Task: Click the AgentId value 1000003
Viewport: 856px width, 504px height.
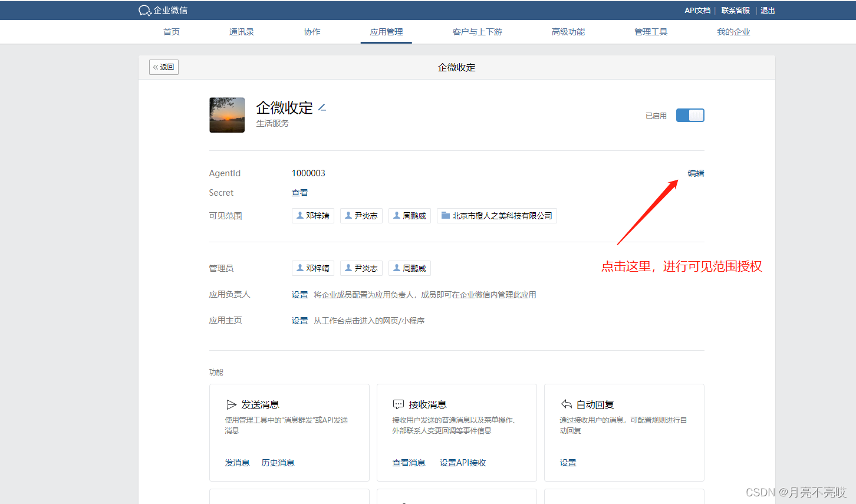Action: [x=308, y=173]
